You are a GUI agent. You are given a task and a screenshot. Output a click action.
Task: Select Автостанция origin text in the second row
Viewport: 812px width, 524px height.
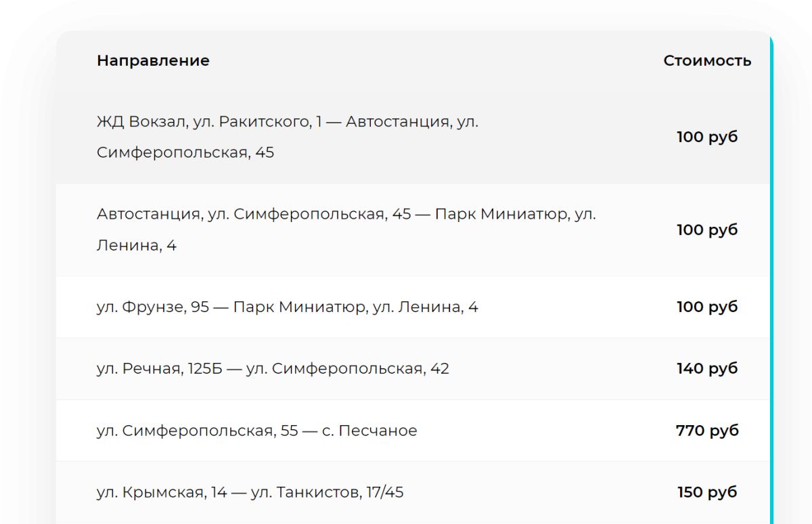148,215
